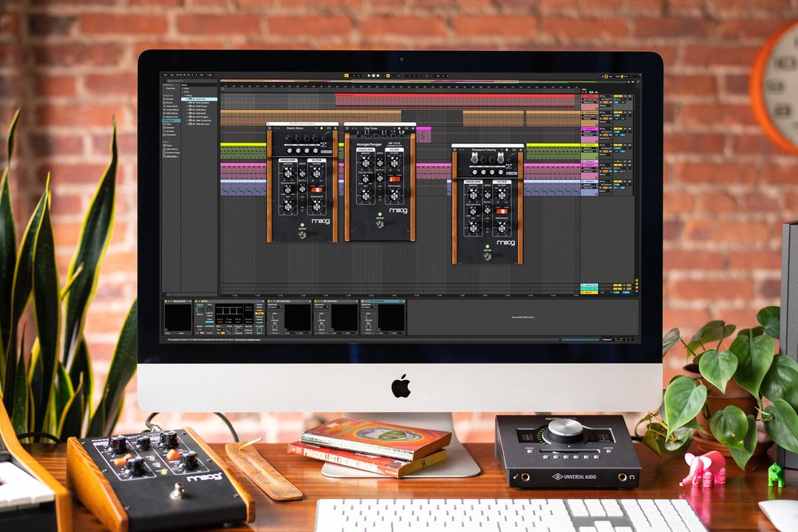This screenshot has height=532, width=798.
Task: Collapse the Moog folder in browser
Action: [x=185, y=95]
